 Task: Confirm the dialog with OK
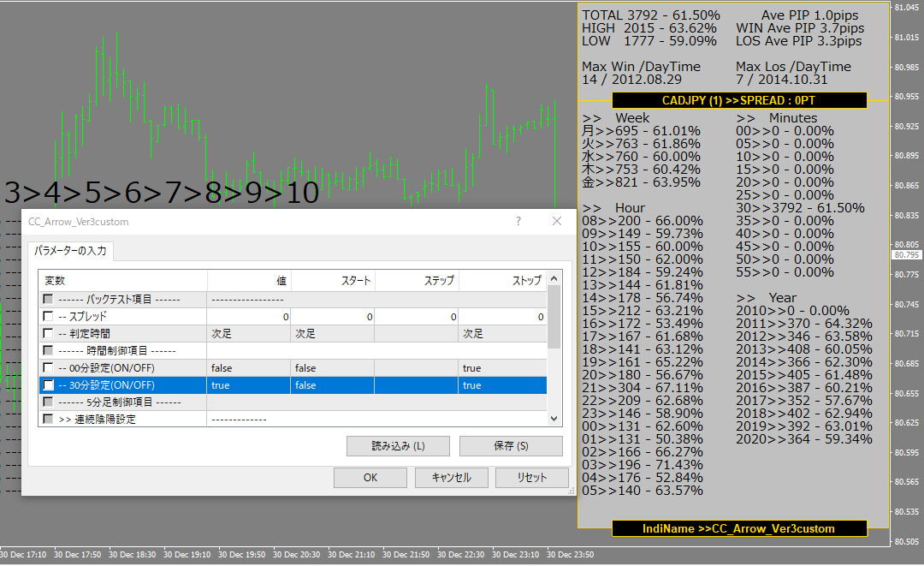(370, 477)
